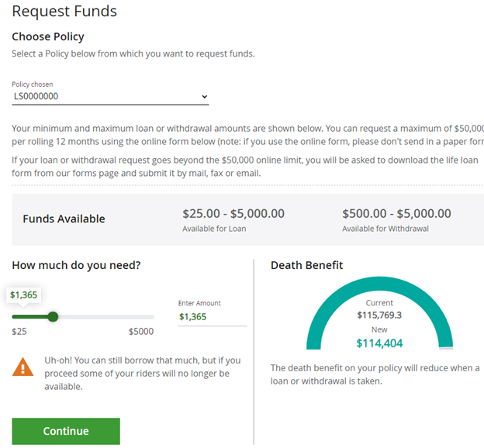Click the riders warning message text
Screen dimensions: 484x448
point(142,374)
